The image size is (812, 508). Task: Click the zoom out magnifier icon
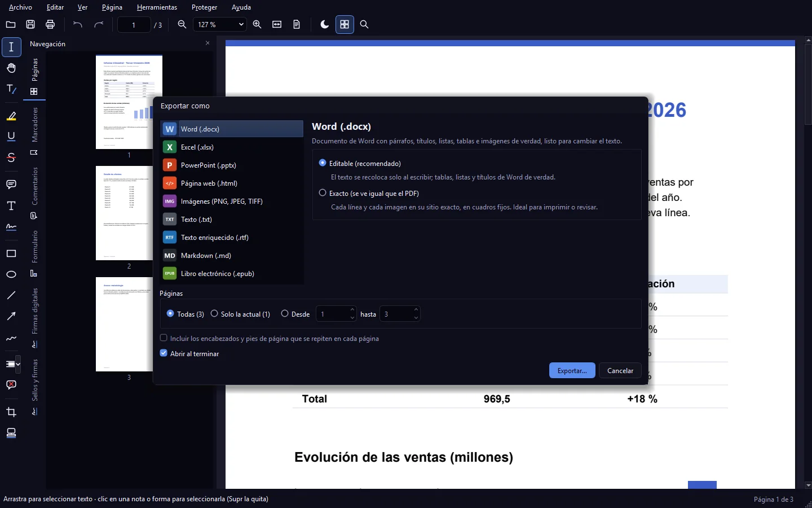coord(182,24)
